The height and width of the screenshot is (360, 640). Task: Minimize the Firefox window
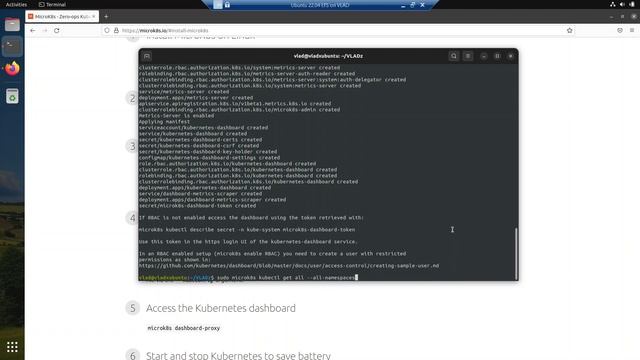pos(611,16)
